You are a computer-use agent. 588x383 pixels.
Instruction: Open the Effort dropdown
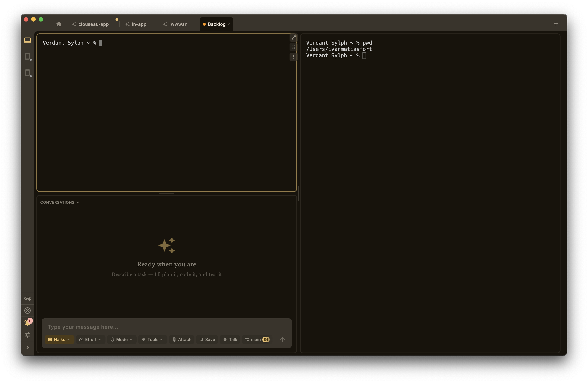(x=91, y=340)
